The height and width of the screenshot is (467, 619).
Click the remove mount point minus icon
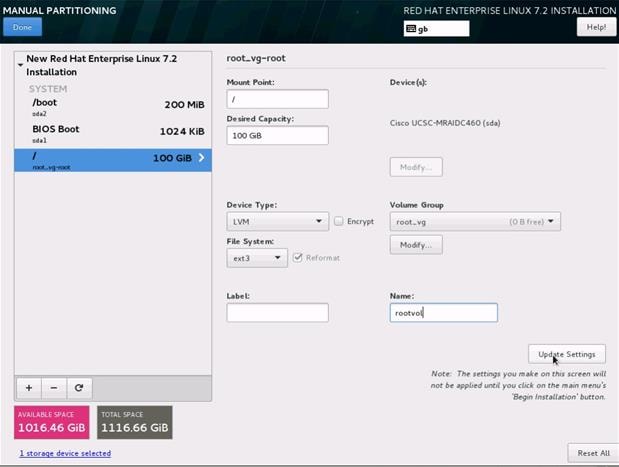54,388
